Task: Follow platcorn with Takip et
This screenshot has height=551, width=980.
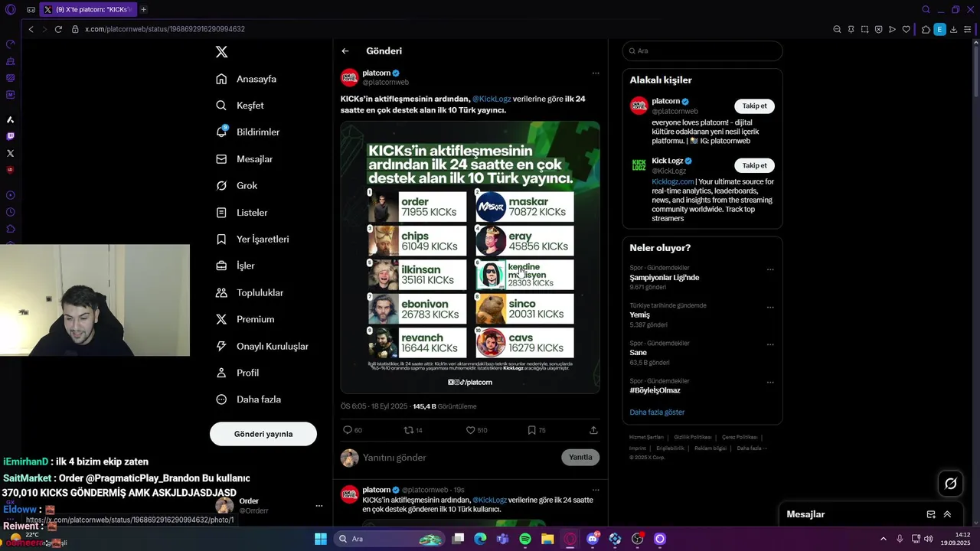Action: [754, 106]
